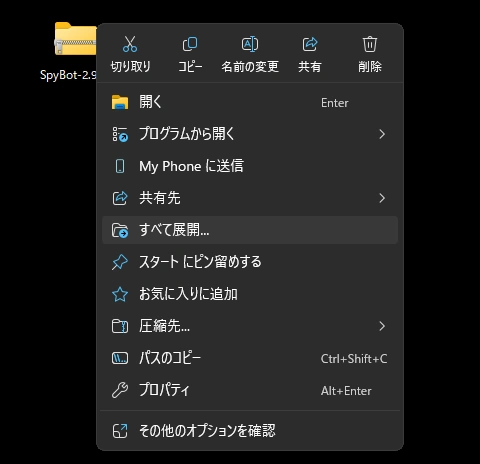Image resolution: width=480 pixels, height=464 pixels.
Task: Expand the プログラムから開く submenu arrow
Action: [382, 134]
